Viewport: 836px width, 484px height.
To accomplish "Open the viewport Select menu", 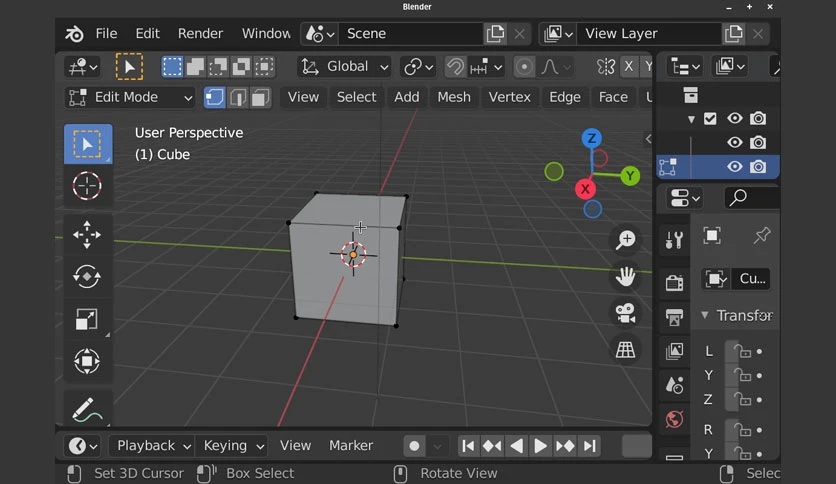I will (356, 97).
